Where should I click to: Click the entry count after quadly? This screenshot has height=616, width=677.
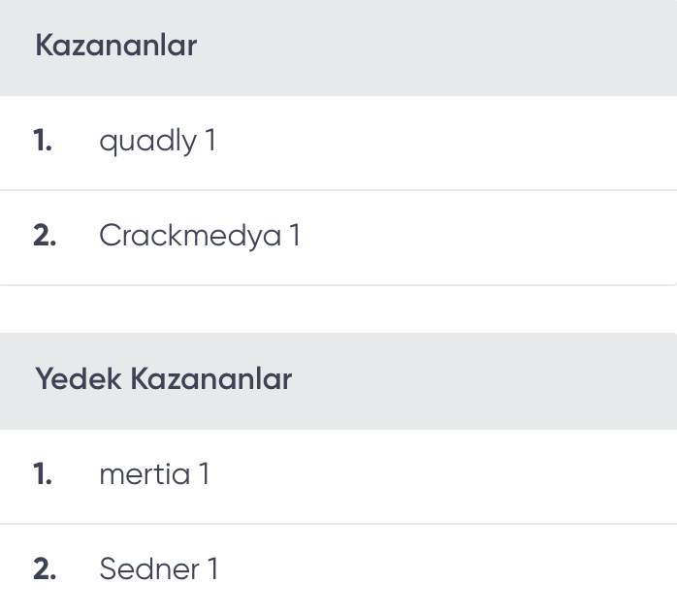pyautogui.click(x=210, y=140)
